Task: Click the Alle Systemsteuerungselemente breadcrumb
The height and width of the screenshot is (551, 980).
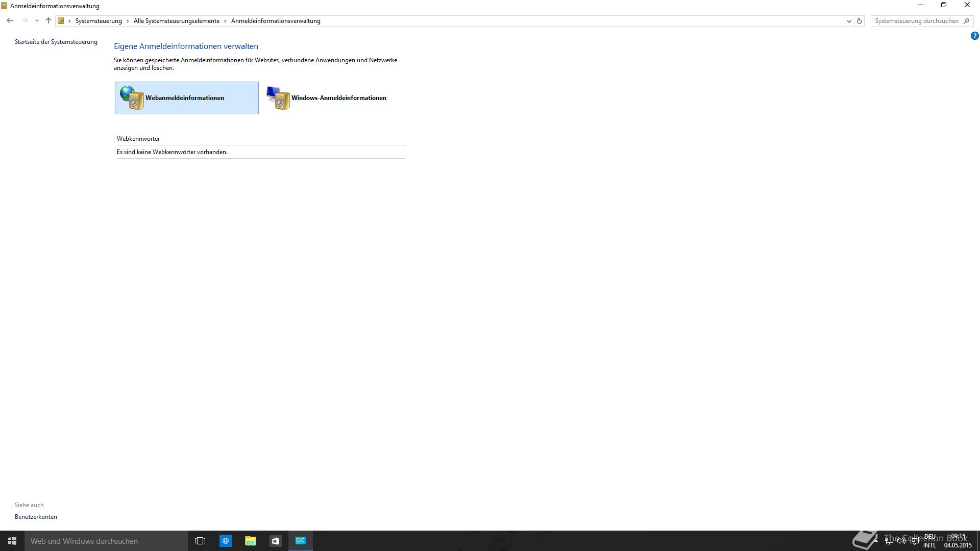Action: [x=176, y=21]
